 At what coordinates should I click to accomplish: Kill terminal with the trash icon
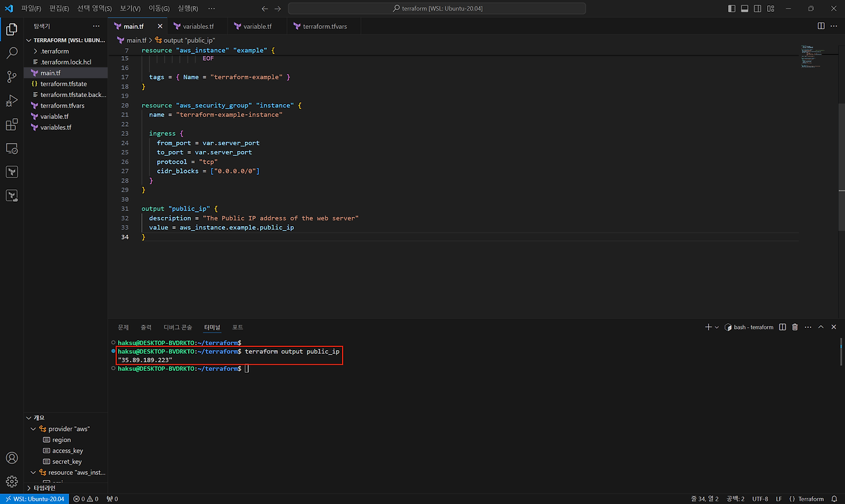click(x=795, y=327)
